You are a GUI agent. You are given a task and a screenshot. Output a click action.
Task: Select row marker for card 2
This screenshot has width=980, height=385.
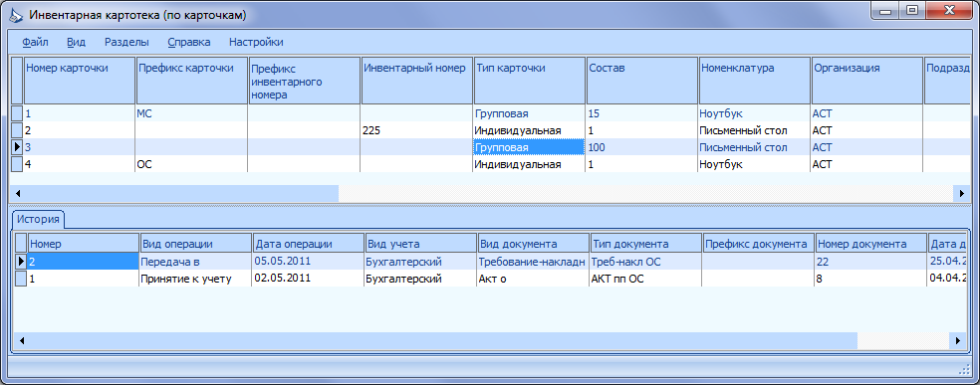click(x=18, y=130)
